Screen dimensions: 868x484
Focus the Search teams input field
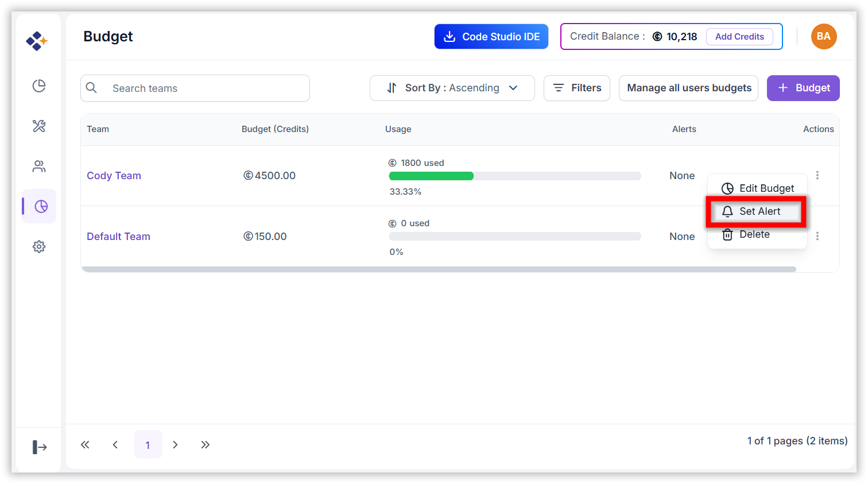click(195, 88)
